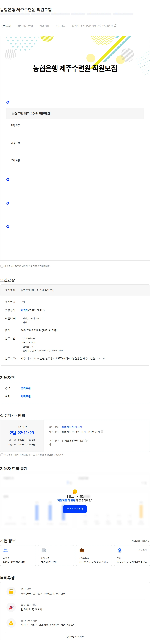Go to the 추천공고 tab

pyautogui.click(x=61, y=26)
